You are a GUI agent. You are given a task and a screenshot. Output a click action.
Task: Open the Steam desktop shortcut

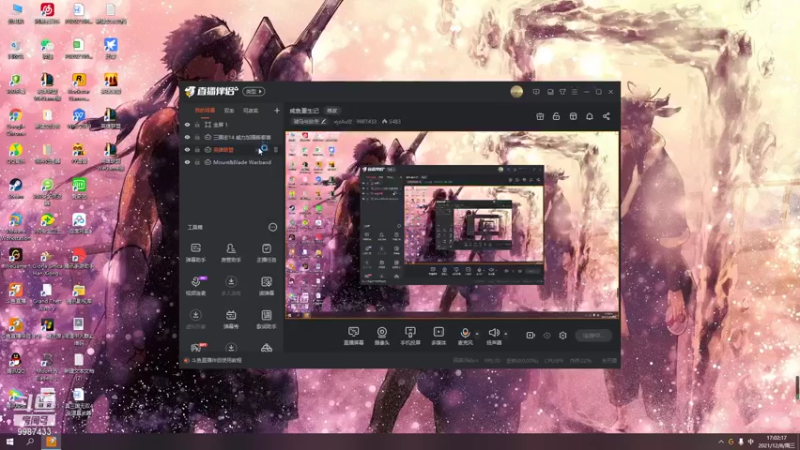[x=15, y=188]
